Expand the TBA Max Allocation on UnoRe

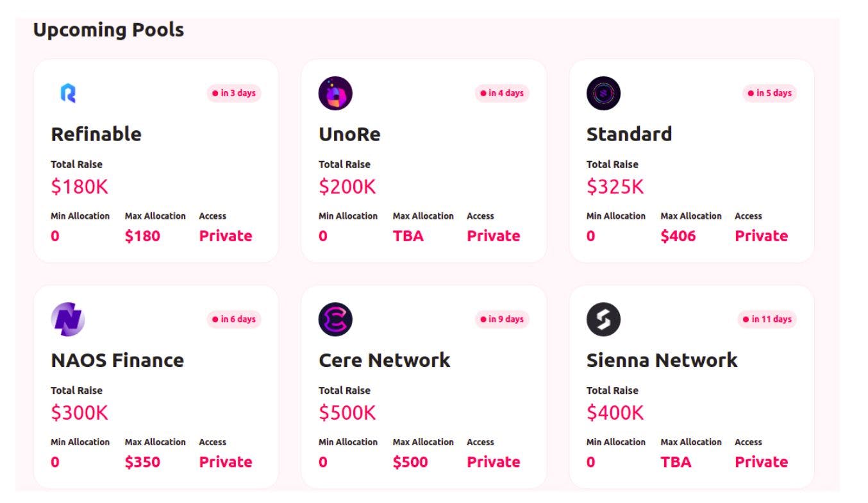point(410,236)
